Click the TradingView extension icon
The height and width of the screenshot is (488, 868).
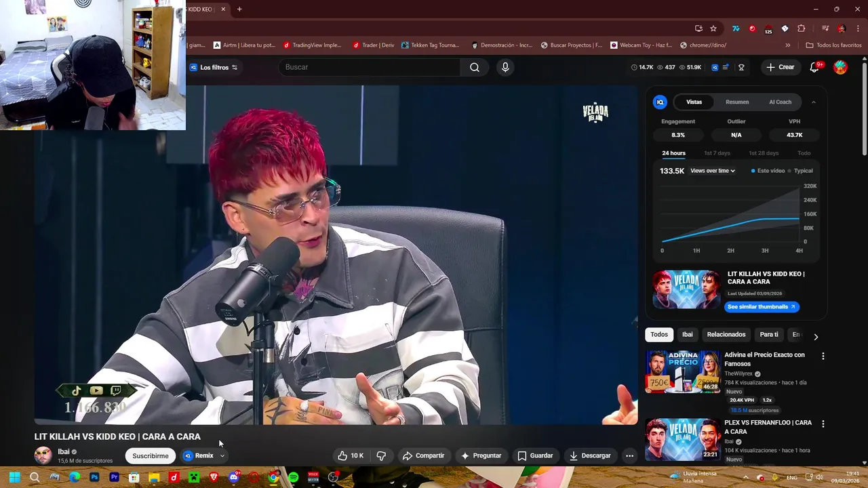point(736,28)
